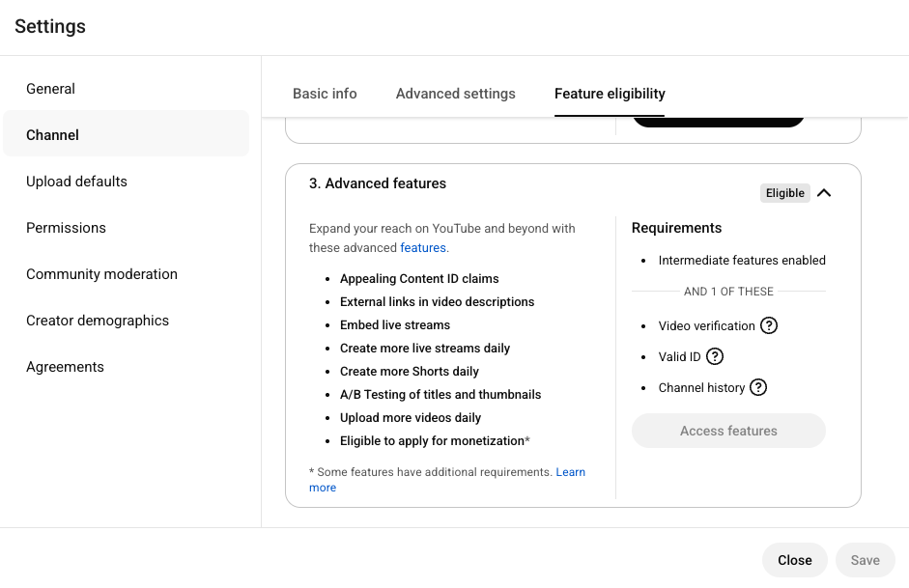Select Channel in the settings sidebar
Screen dimensions: 909x588
[53, 135]
